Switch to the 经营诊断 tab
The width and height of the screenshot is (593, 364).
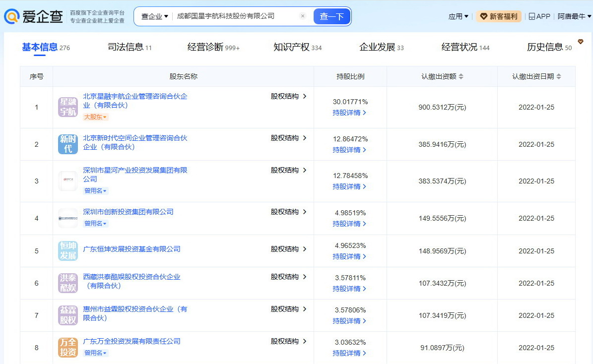pos(213,47)
